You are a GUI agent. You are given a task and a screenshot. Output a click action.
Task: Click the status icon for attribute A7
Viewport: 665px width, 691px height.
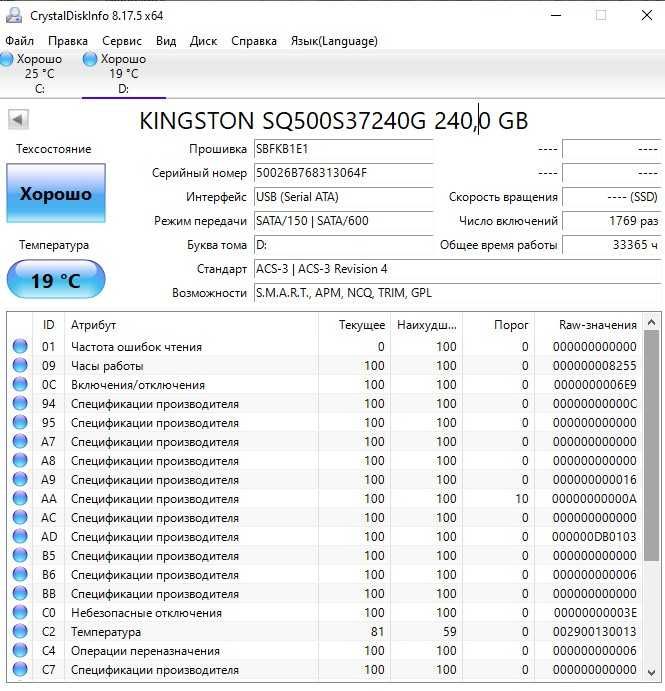pyautogui.click(x=20, y=441)
